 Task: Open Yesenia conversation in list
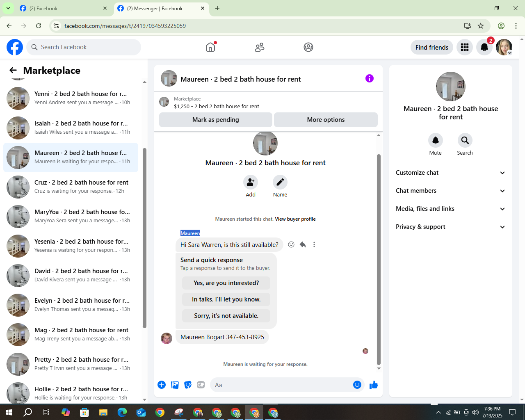71,246
